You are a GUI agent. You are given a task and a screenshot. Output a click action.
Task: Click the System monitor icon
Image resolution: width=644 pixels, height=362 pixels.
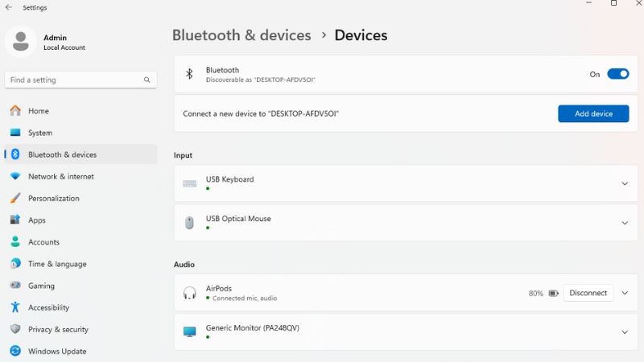click(15, 132)
